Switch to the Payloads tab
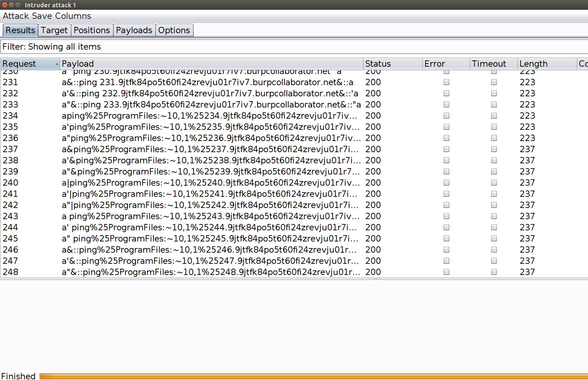Viewport: 588px width, 380px height. [x=134, y=30]
